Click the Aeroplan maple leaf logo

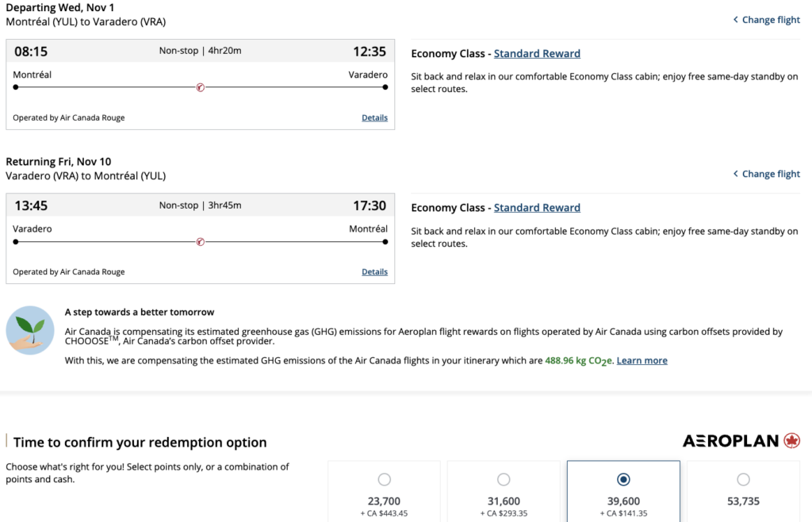click(x=791, y=441)
